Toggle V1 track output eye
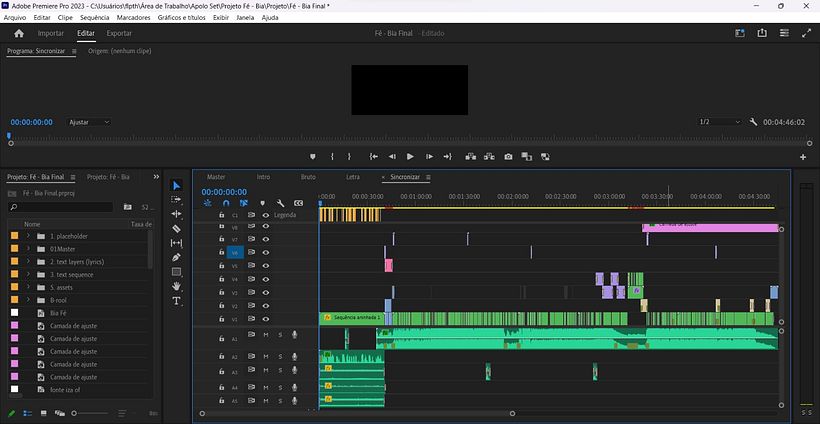Image resolution: width=820 pixels, height=424 pixels. coord(266,319)
